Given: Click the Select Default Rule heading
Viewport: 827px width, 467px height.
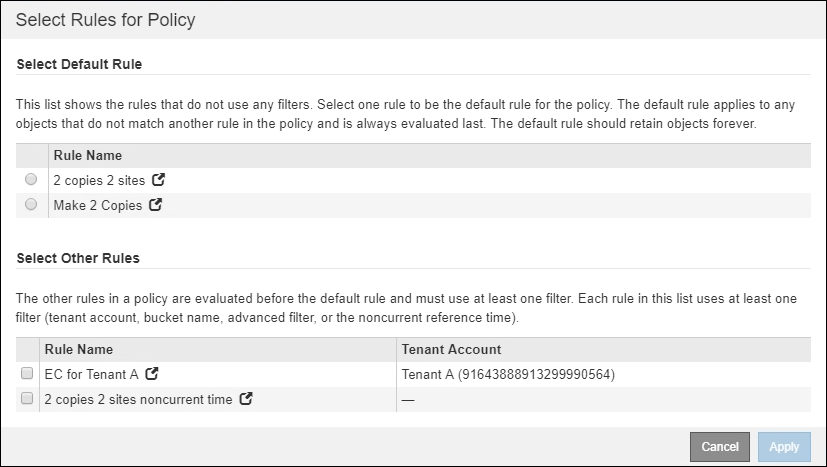Looking at the screenshot, I should [79, 64].
